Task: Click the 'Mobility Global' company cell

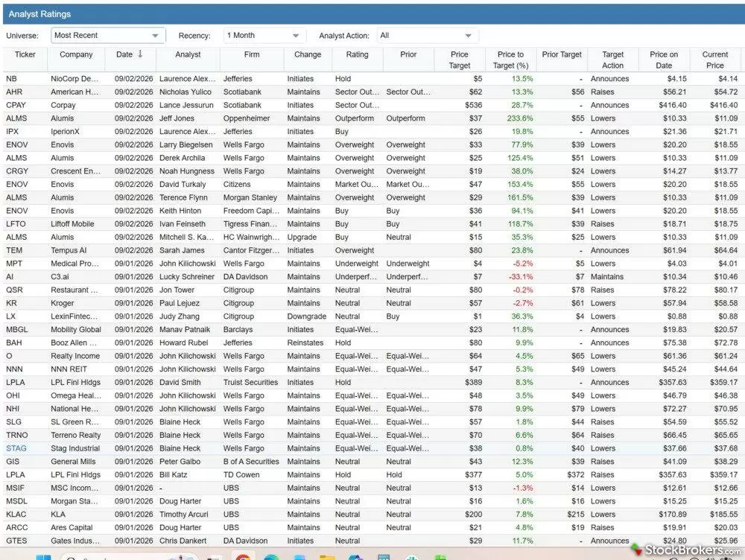Action: (x=75, y=329)
